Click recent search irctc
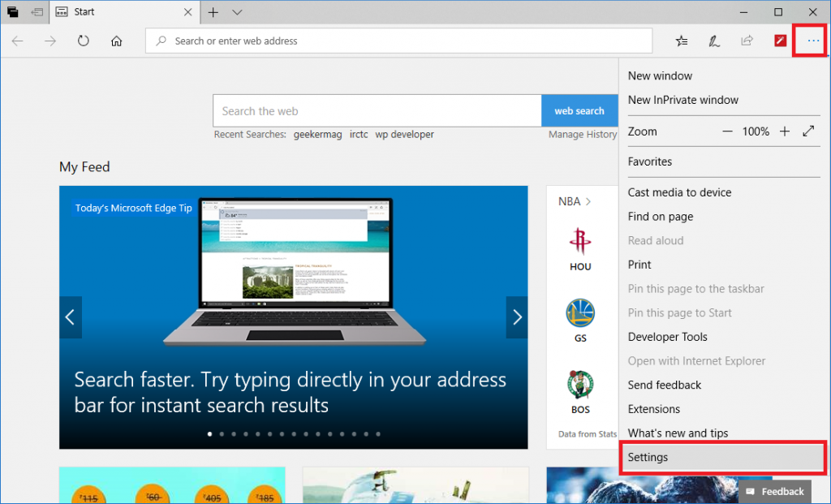This screenshot has height=504, width=831. click(359, 135)
